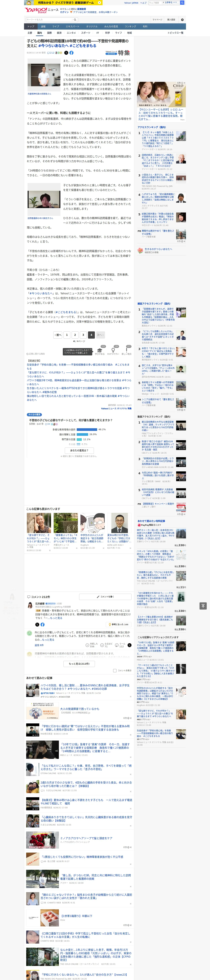210x980 pixels.
Task: Select page 1 in pagination
Action: (67, 335)
